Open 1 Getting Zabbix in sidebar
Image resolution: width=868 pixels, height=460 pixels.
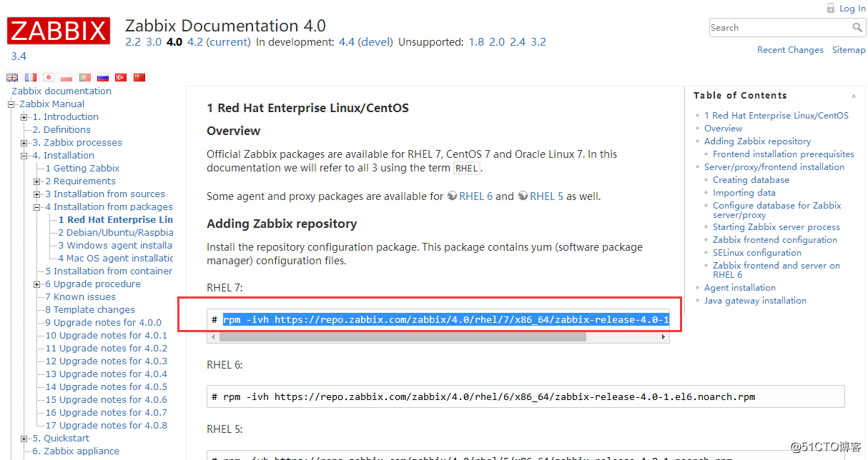pos(82,169)
